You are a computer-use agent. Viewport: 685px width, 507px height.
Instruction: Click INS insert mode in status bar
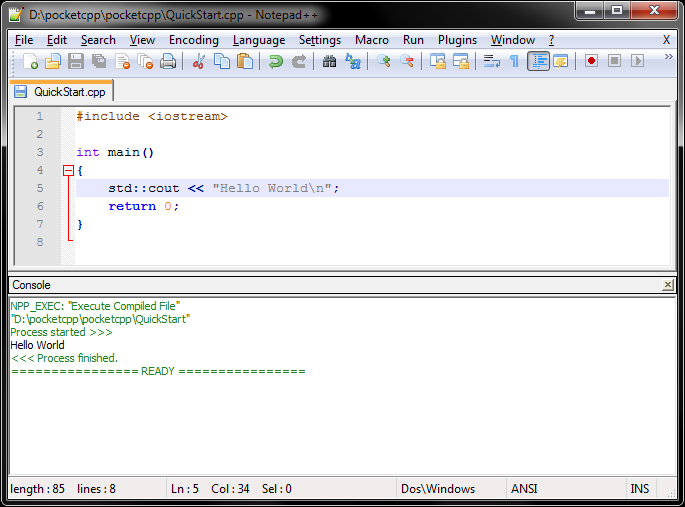coord(640,489)
